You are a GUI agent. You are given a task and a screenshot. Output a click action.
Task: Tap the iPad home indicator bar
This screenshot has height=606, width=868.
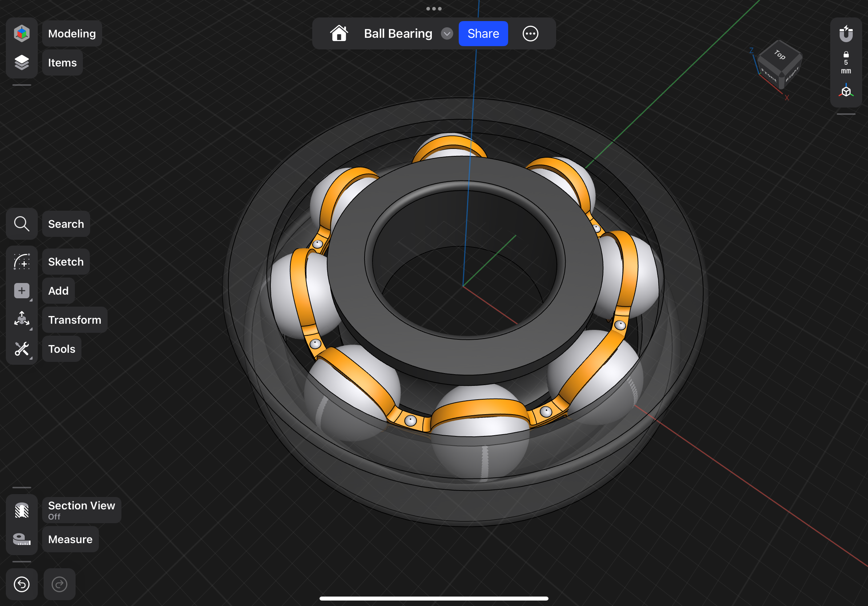click(434, 598)
